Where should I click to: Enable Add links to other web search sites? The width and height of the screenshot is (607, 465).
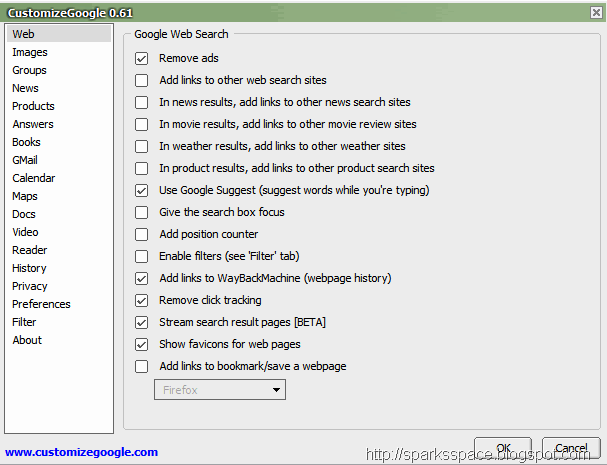[142, 80]
